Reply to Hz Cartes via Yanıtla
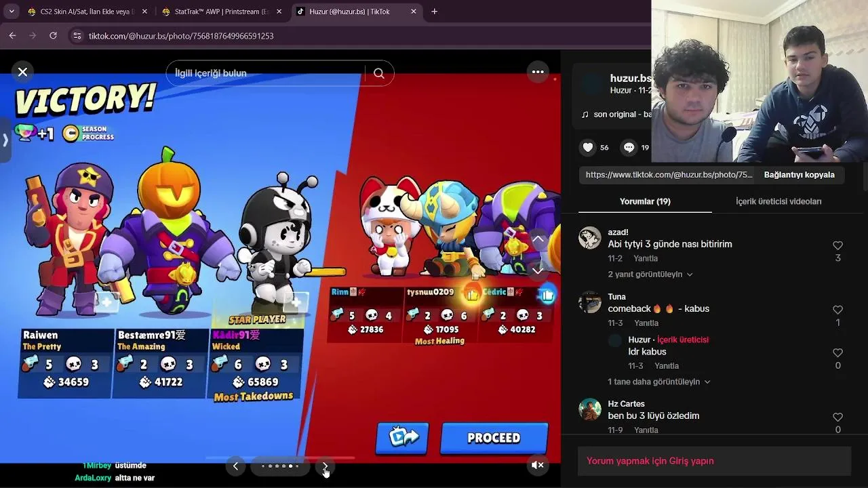 tap(646, 430)
